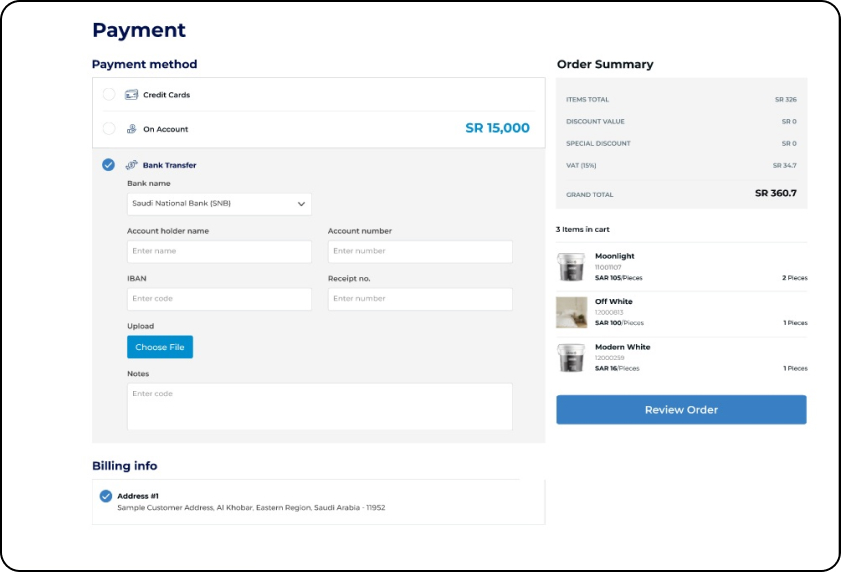Toggle the Address #1 billing checkbox
The height and width of the screenshot is (572, 841).
(106, 496)
